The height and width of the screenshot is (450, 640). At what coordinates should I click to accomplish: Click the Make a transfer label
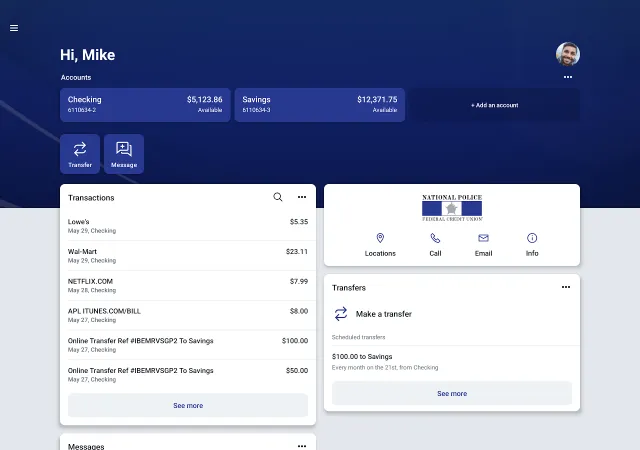pyautogui.click(x=384, y=314)
